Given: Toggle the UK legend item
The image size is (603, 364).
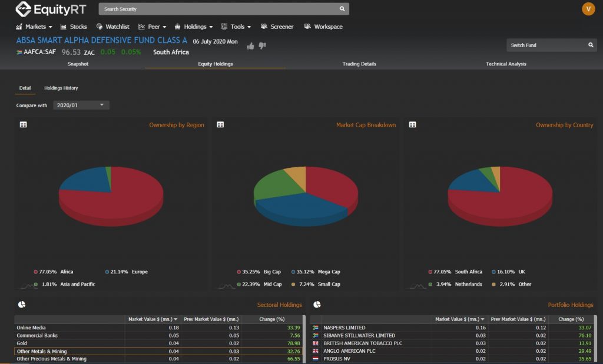Looking at the screenshot, I should [508, 272].
